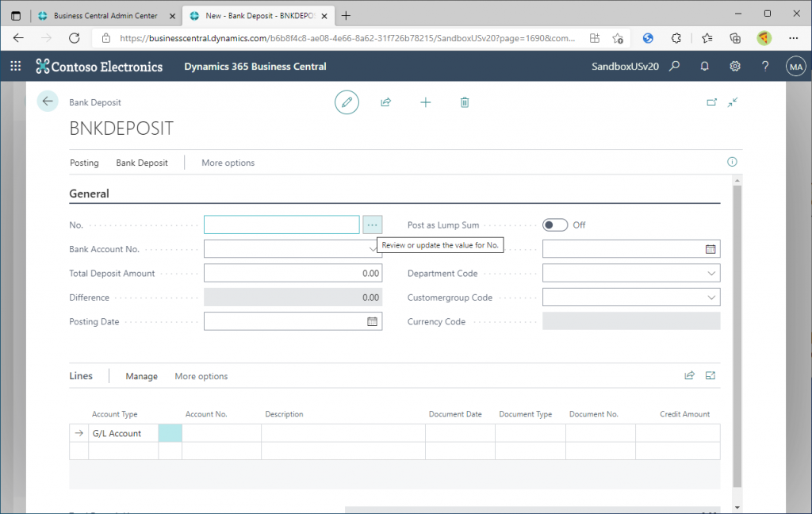Open the app launcher waffle icon
The image size is (812, 514).
coord(16,67)
